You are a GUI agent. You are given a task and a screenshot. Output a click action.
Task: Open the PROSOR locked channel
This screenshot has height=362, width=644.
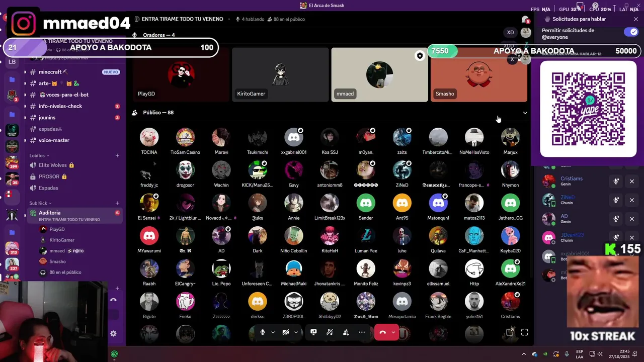click(x=74, y=176)
